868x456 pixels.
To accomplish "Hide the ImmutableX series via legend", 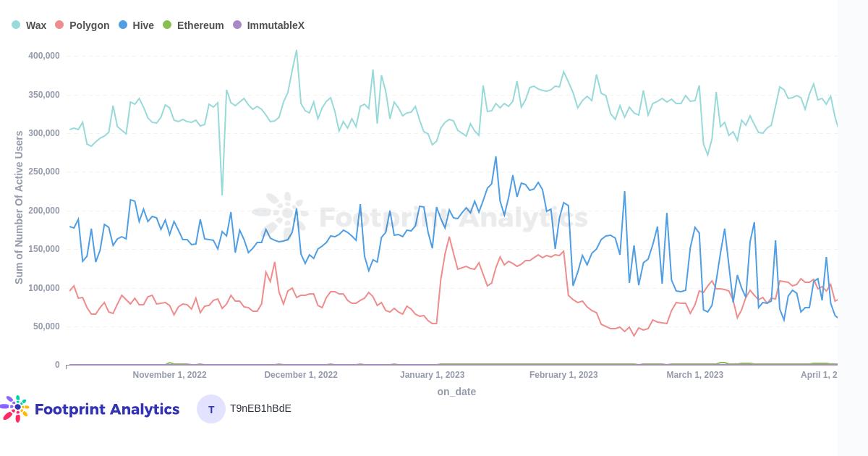I will pos(276,25).
